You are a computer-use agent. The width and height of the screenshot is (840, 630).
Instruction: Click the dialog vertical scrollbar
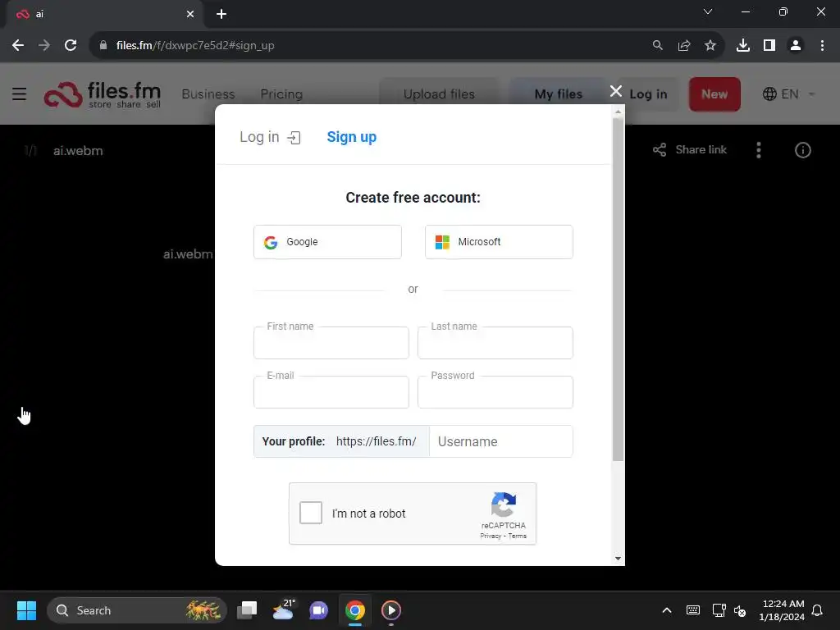click(618, 290)
